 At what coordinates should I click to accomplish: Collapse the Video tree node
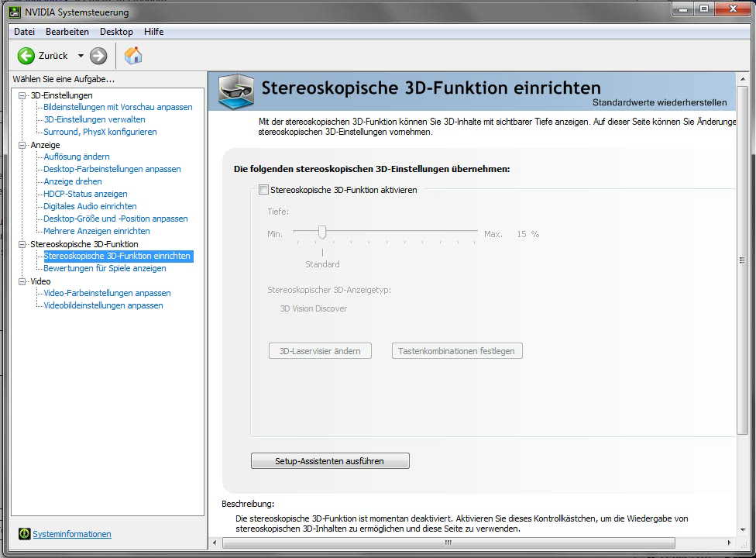[22, 281]
